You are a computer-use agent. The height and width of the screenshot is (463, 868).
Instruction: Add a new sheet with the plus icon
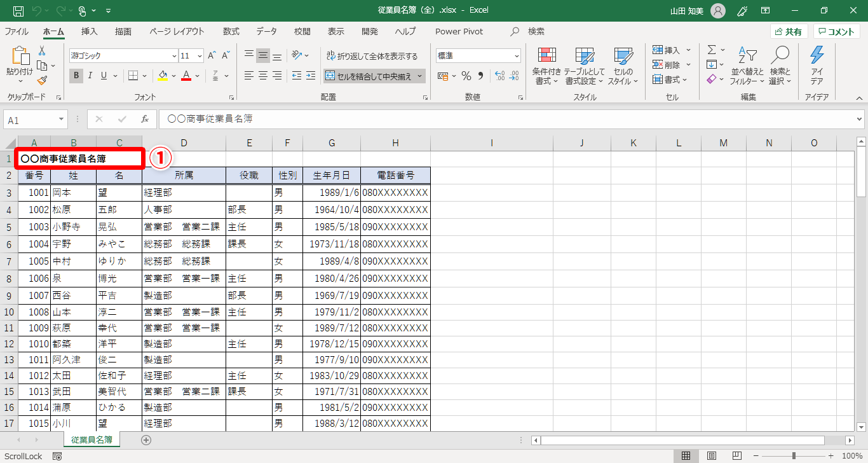tap(146, 439)
